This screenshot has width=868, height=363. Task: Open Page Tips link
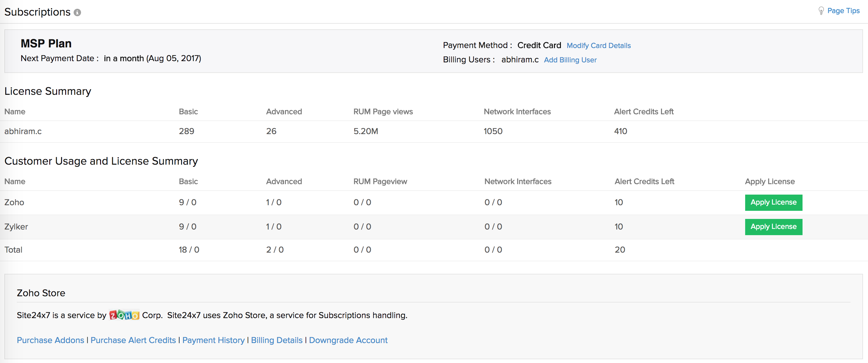coord(843,11)
